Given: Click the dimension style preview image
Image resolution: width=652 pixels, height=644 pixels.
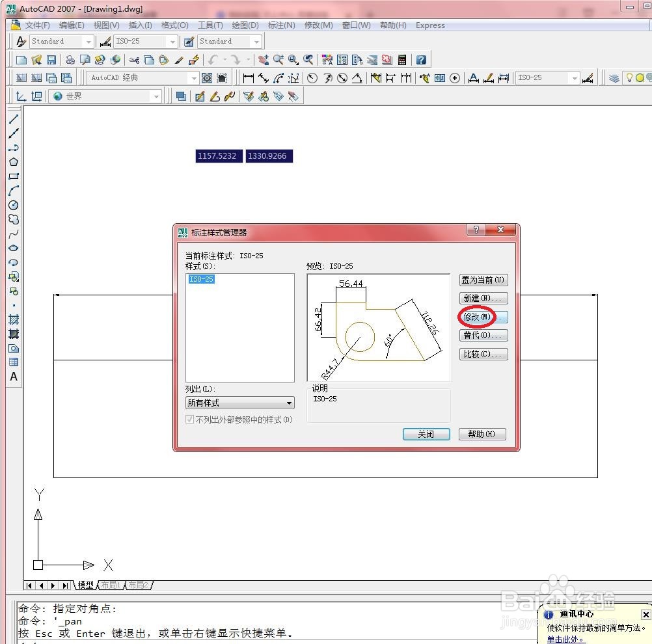Looking at the screenshot, I should (x=379, y=328).
